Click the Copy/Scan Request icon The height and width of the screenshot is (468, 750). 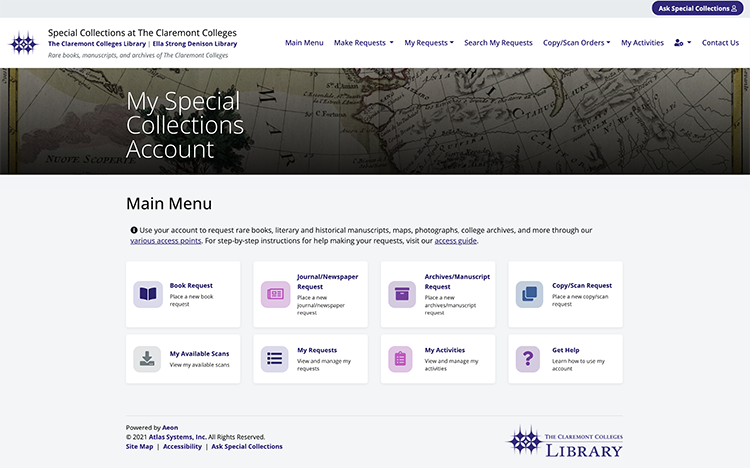click(x=530, y=294)
